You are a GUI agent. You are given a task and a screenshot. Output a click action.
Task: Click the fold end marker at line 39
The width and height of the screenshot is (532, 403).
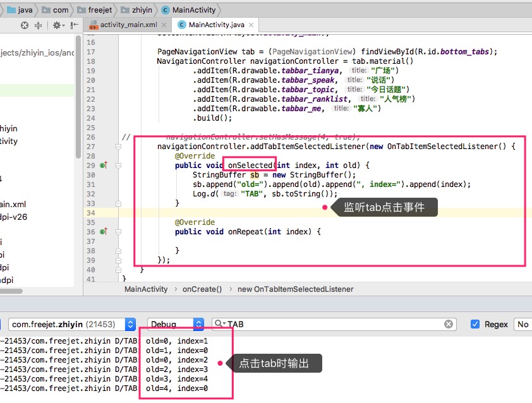click(118, 260)
